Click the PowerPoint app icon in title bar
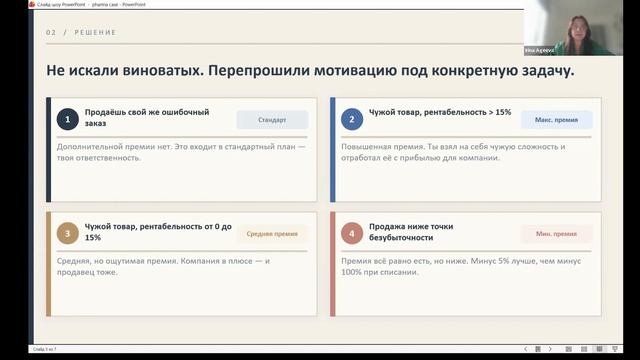Screen dimensions: 640x360 click(32, 4)
